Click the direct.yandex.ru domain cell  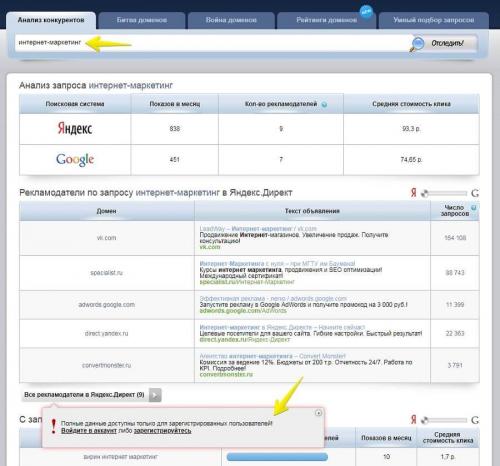(107, 333)
